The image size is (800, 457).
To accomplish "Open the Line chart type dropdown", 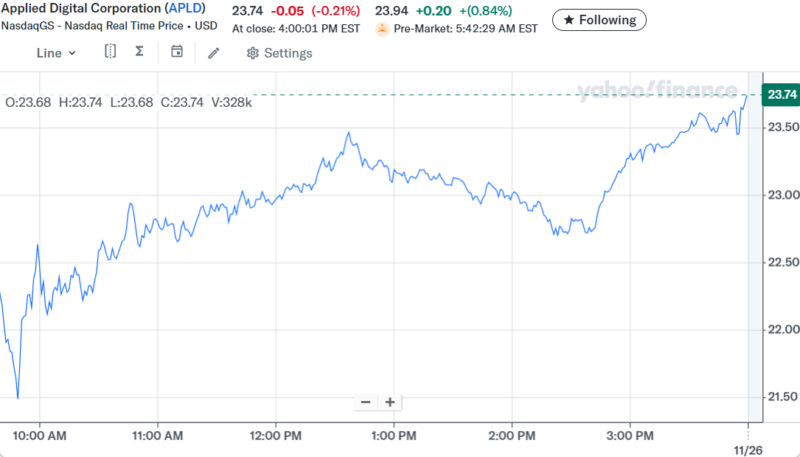I will [x=56, y=53].
